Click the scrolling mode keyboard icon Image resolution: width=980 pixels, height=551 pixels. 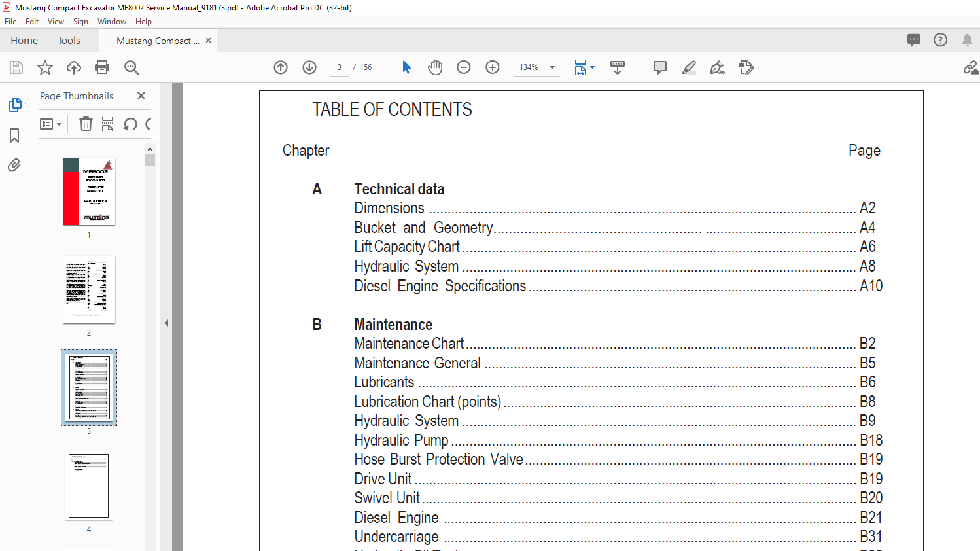point(618,67)
